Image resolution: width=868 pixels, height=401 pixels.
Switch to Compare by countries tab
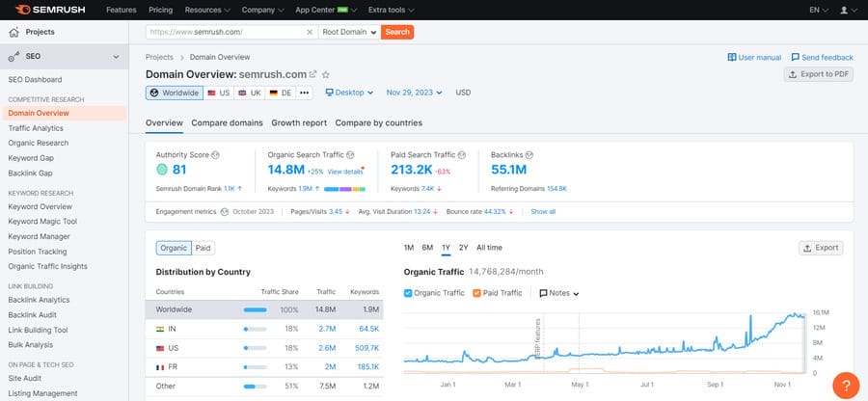click(x=379, y=122)
